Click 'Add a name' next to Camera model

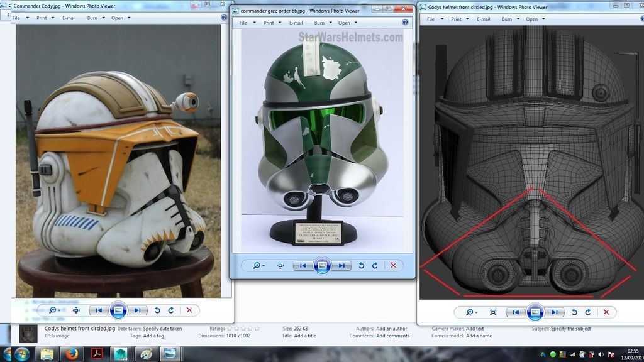(479, 336)
